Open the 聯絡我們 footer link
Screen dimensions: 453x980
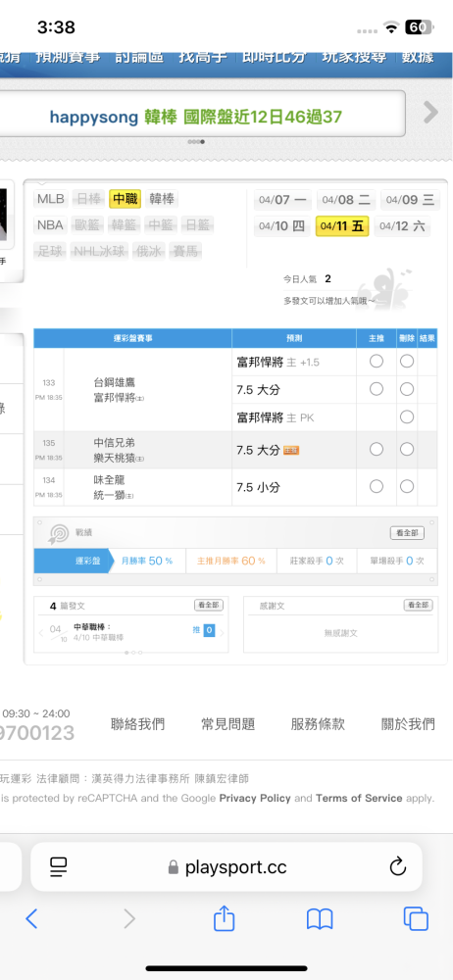[137, 724]
